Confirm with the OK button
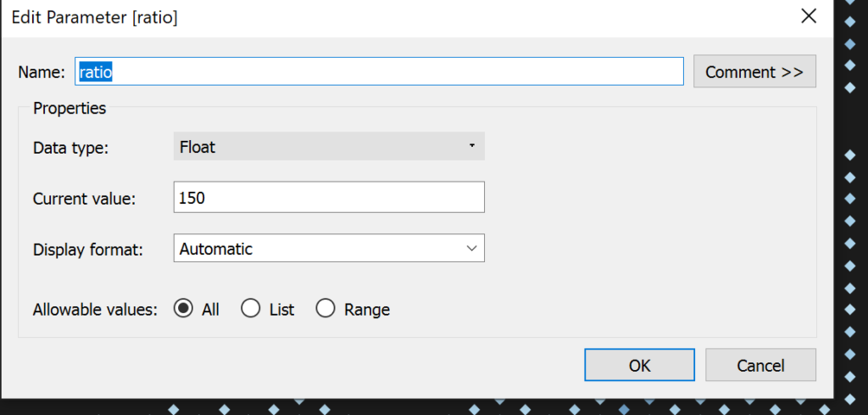Screen dimensions: 868x415 [639, 365]
